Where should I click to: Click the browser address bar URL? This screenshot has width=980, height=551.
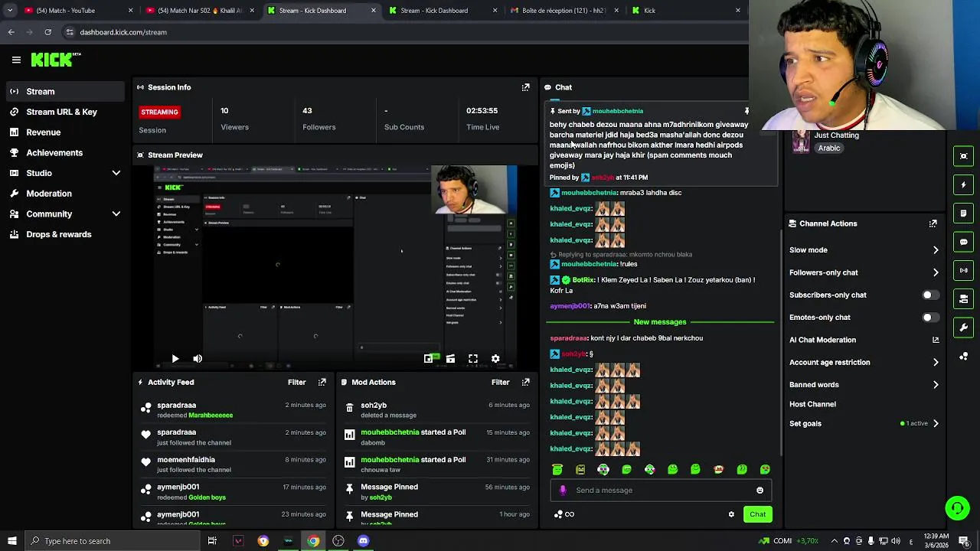click(x=123, y=32)
